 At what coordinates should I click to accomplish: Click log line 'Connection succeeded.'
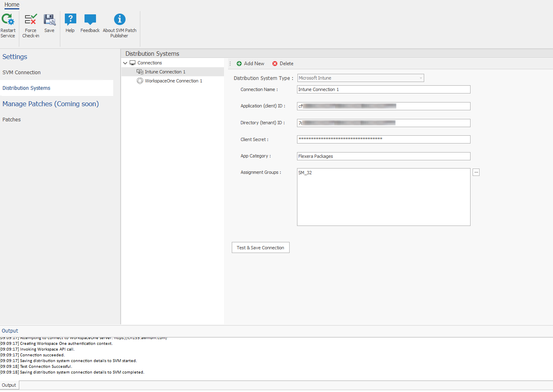[x=42, y=355]
